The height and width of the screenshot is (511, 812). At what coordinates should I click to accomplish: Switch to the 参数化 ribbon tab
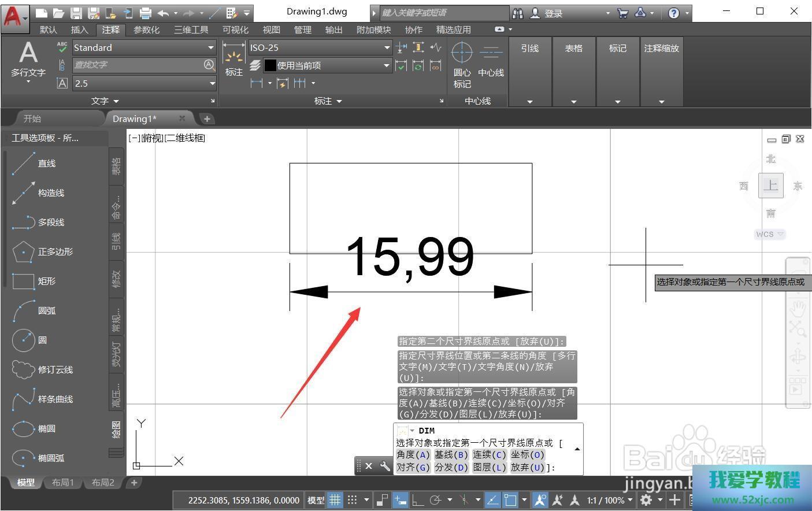coord(146,29)
